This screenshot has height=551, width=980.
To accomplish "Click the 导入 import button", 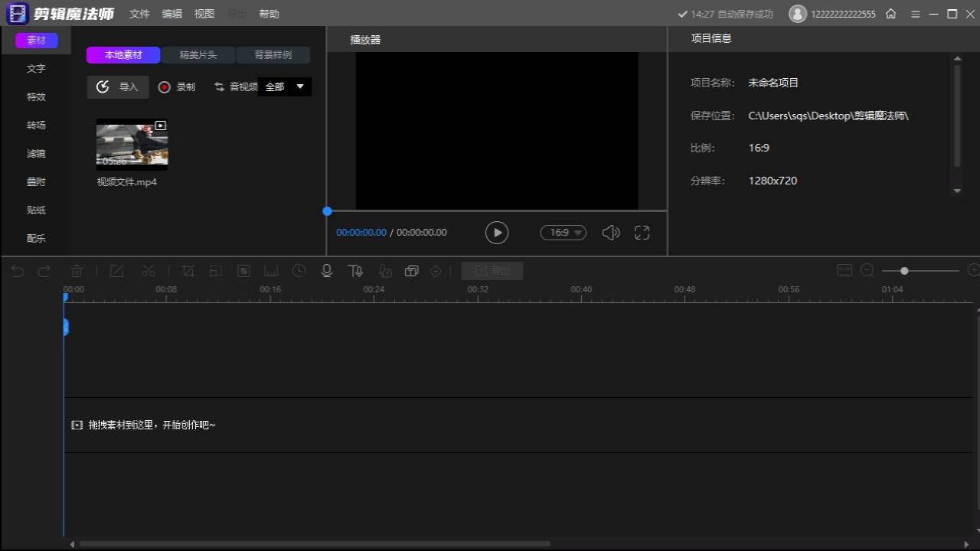I will 117,86.
